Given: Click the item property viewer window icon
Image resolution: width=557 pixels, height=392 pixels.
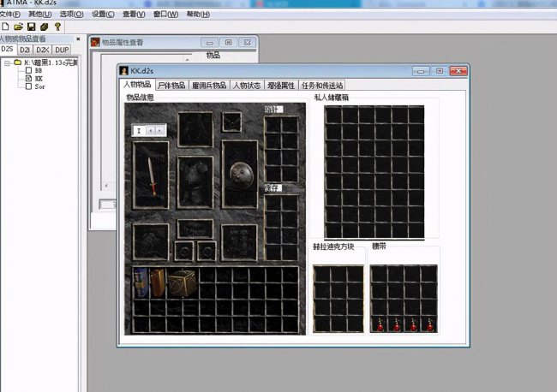Looking at the screenshot, I should [95, 42].
